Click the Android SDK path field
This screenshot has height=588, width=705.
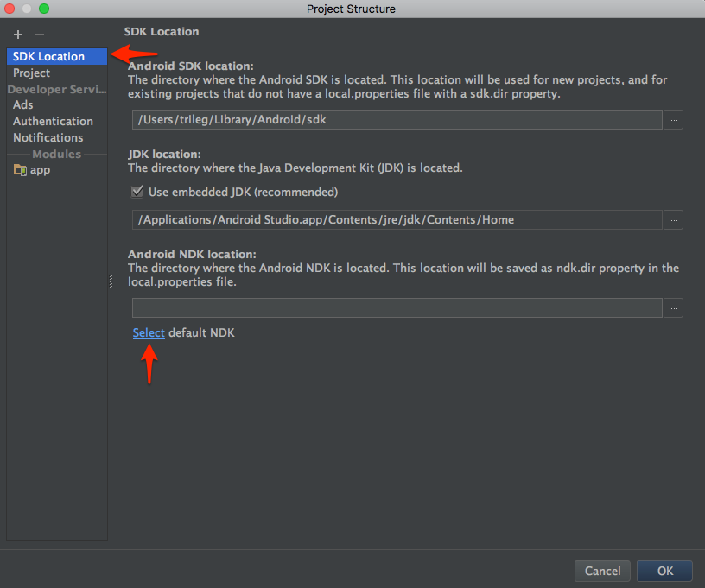[397, 120]
